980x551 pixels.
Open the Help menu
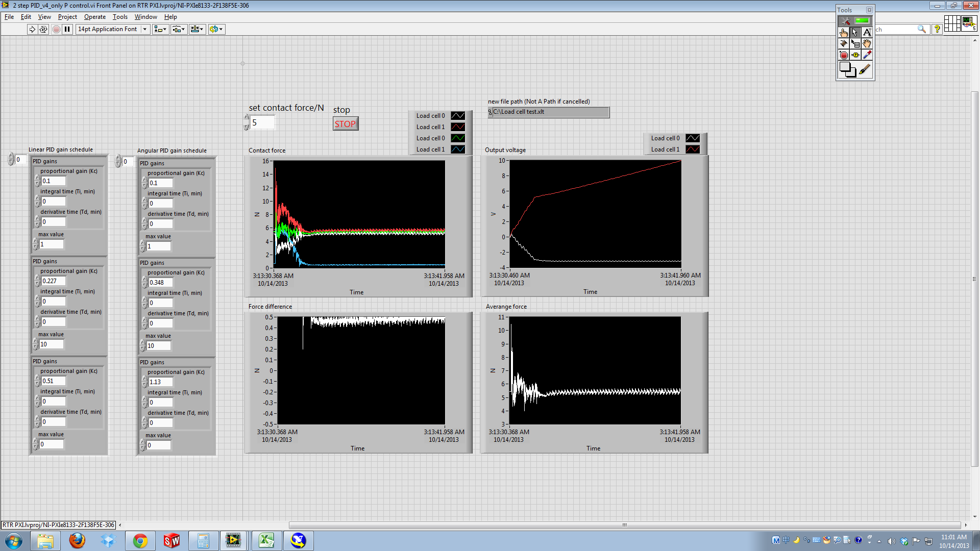(170, 17)
